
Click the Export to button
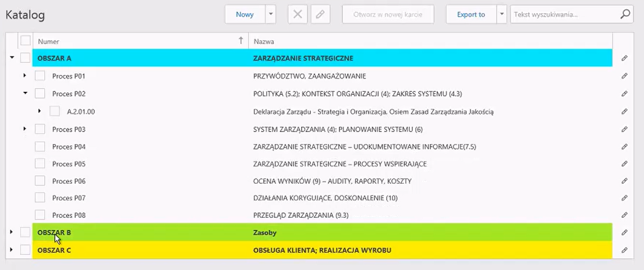471,15
